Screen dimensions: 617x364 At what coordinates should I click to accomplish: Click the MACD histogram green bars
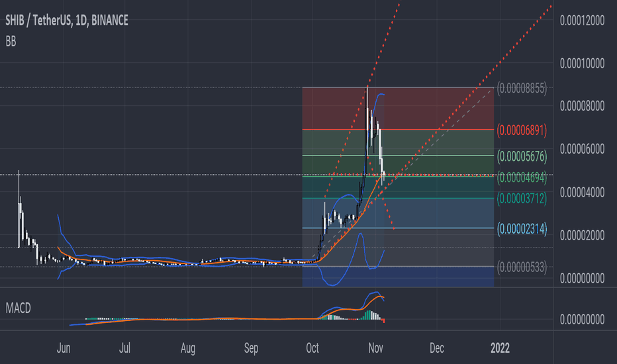coord(368,315)
